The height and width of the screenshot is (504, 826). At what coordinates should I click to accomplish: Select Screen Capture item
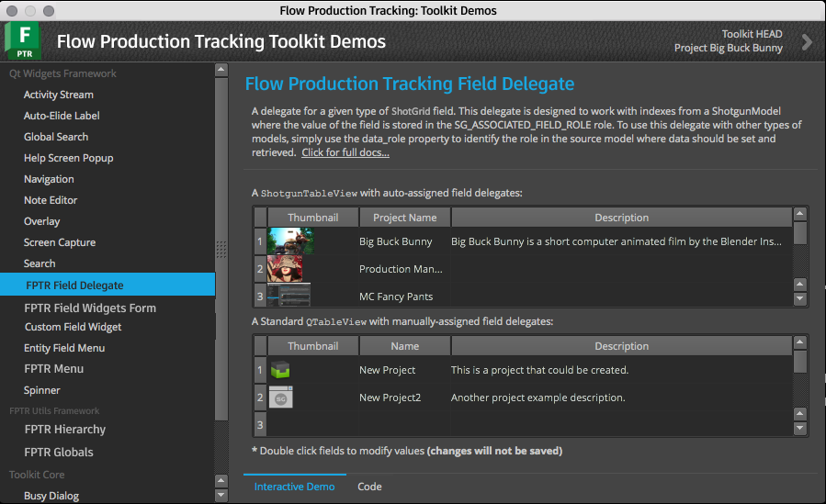[60, 242]
